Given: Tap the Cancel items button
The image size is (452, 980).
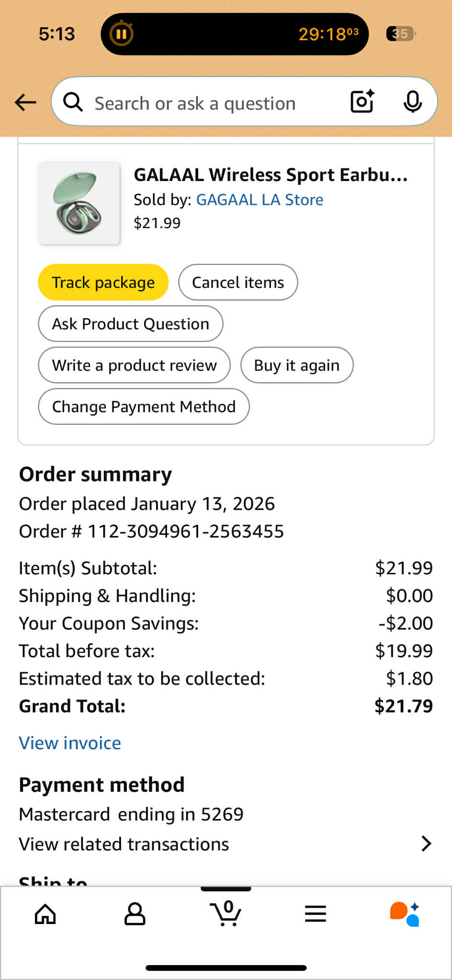Looking at the screenshot, I should point(238,283).
